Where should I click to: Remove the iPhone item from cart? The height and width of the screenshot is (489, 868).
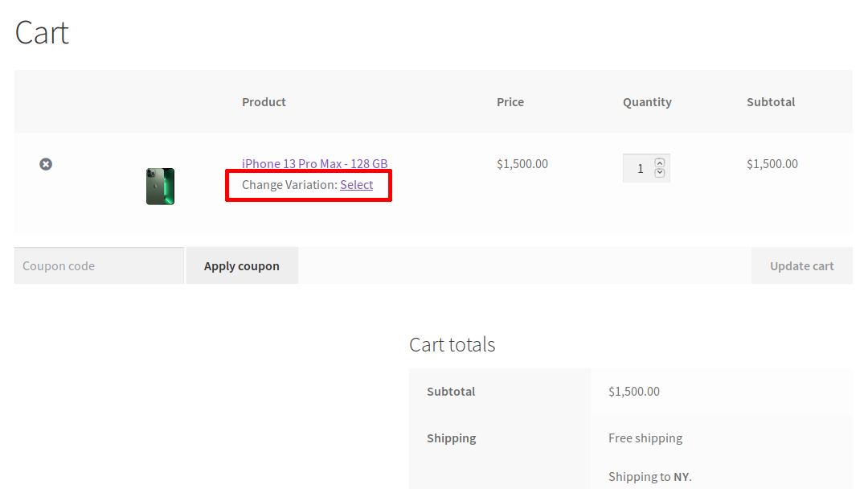tap(46, 164)
